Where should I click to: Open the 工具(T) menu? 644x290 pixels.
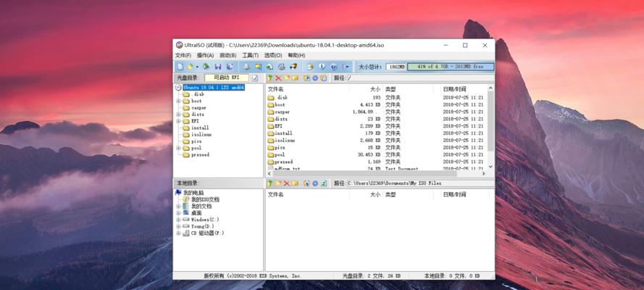coord(250,55)
